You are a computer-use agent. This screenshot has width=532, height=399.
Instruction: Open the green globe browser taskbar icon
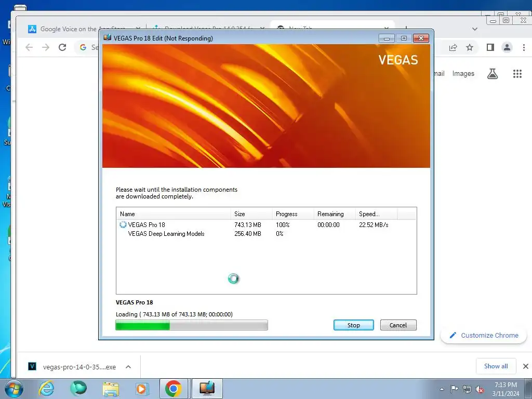point(78,389)
